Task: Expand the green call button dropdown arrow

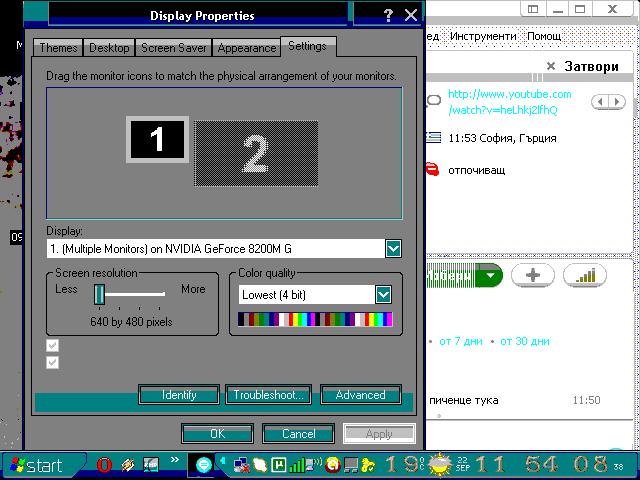Action: 489,276
